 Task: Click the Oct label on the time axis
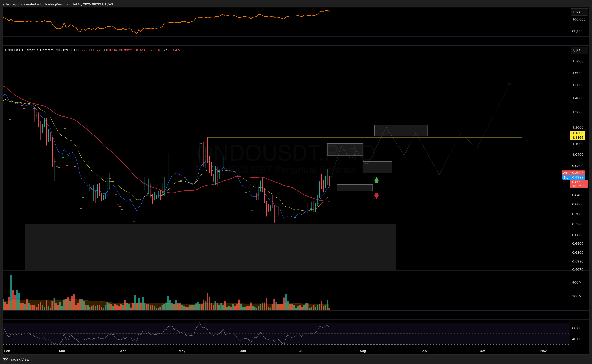(483, 351)
